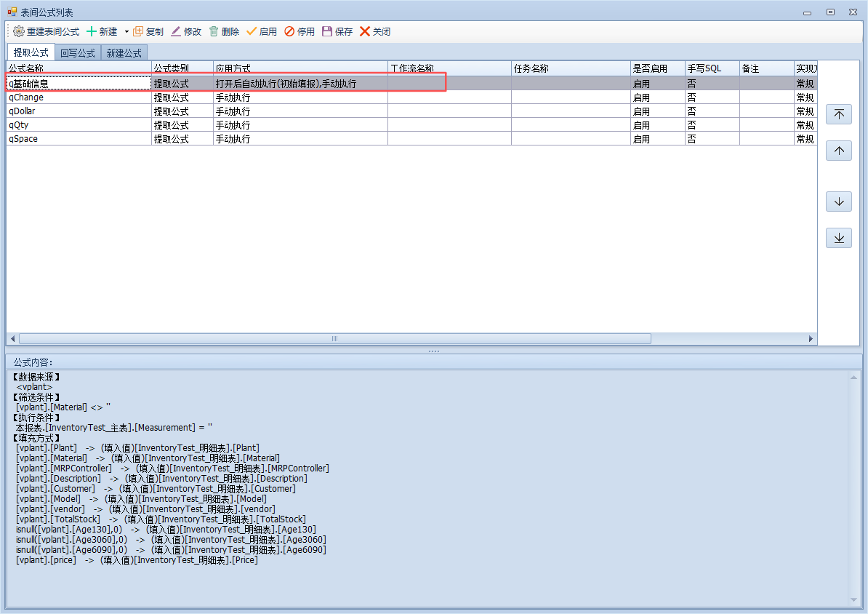Screen dimensions: 868x614
Task: Click the 是否启用 column header
Action: coord(658,68)
